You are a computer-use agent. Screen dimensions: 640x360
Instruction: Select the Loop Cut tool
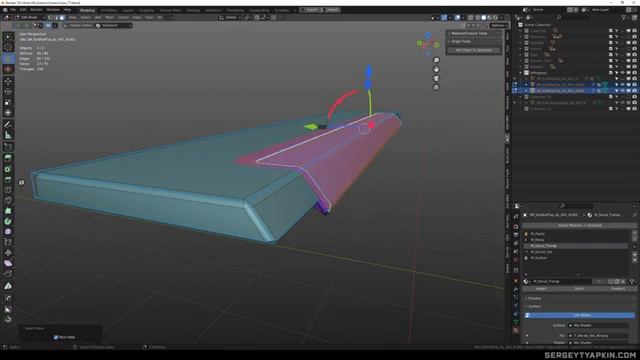click(x=8, y=190)
